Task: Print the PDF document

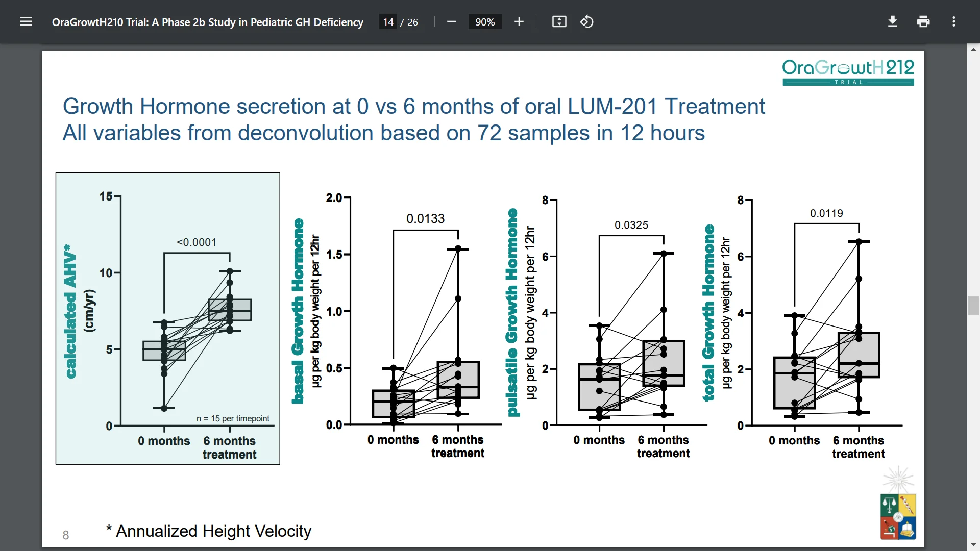Action: 923,21
